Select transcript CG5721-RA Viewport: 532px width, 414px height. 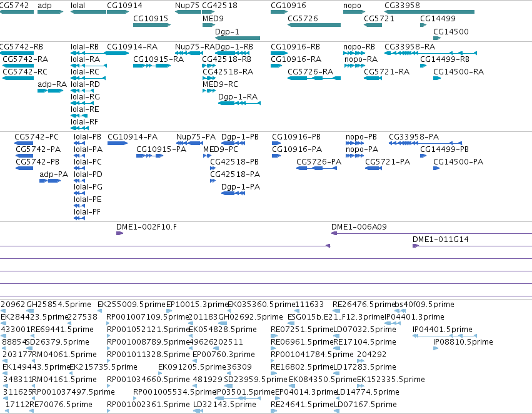coord(373,78)
